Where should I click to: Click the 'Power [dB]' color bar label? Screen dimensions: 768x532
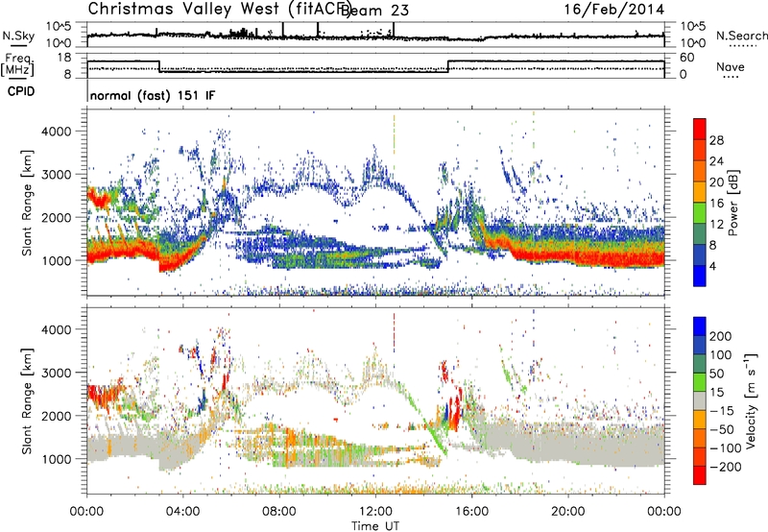pyautogui.click(x=732, y=203)
